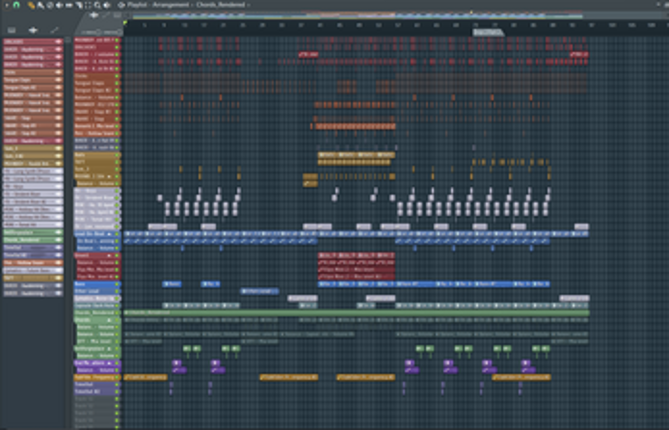Open the Chords_Rendered clip selector in title
Viewport: 669px width, 430px height.
223,5
